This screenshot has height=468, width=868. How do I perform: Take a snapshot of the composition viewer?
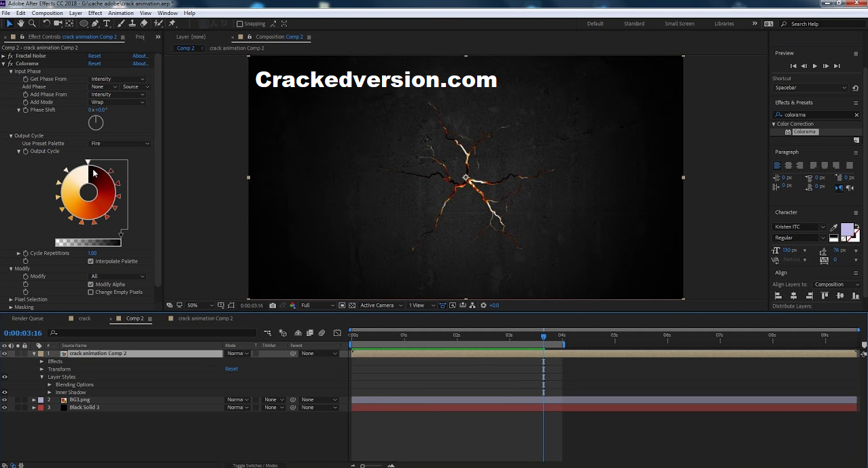click(x=273, y=305)
